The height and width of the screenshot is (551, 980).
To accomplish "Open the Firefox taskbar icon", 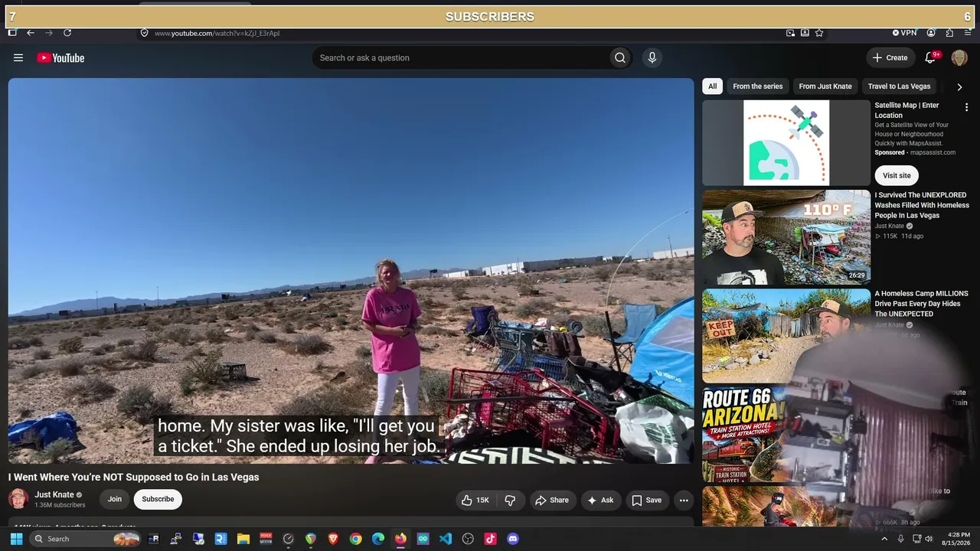I will pyautogui.click(x=400, y=539).
